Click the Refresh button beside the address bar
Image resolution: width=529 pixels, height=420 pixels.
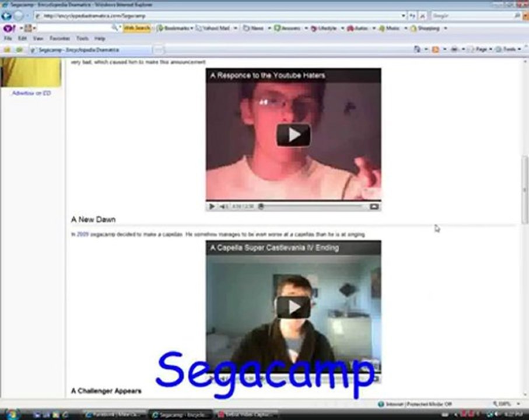click(412, 16)
